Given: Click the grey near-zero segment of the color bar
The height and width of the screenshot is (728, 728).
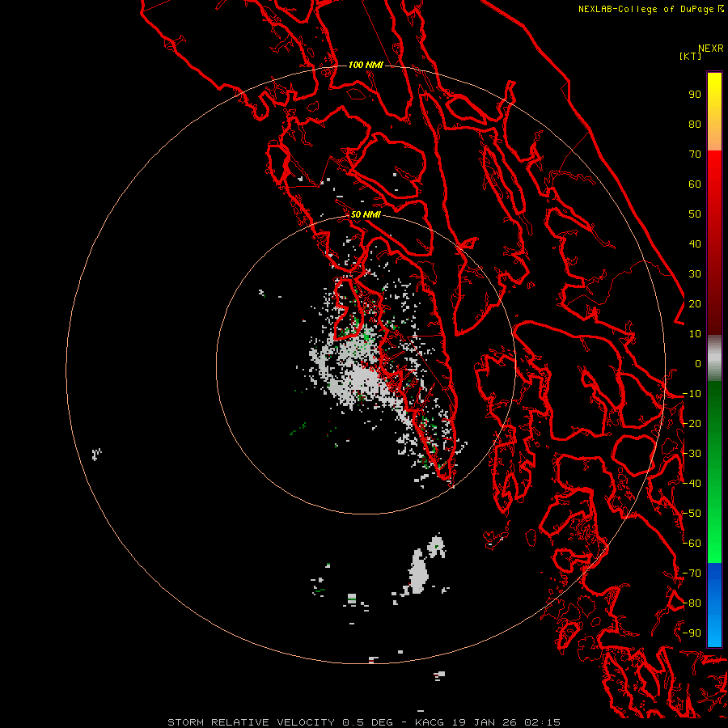Looking at the screenshot, I should click(714, 358).
